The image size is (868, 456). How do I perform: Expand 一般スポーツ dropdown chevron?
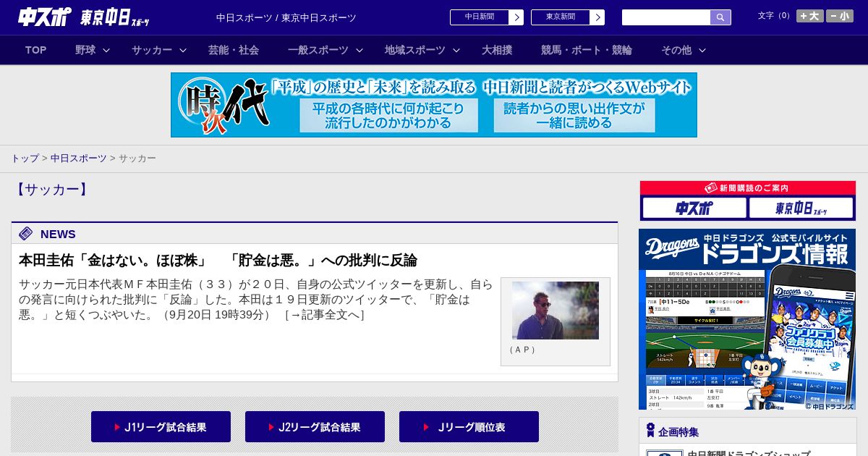coord(359,50)
